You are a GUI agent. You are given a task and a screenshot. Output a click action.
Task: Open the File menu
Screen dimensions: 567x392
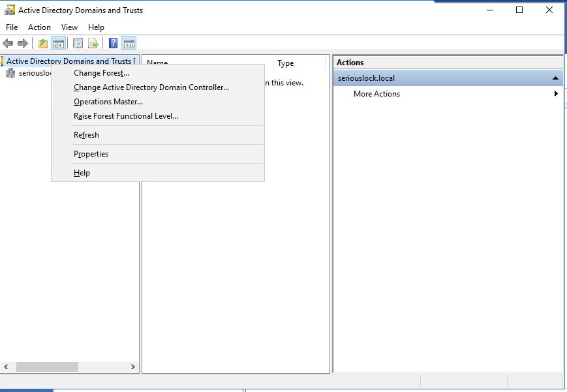pos(12,27)
